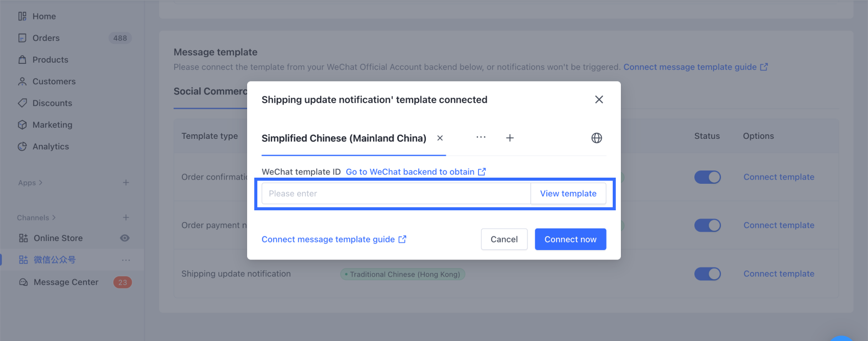Toggle Order payment notification status switch
The height and width of the screenshot is (341, 868).
click(x=707, y=225)
